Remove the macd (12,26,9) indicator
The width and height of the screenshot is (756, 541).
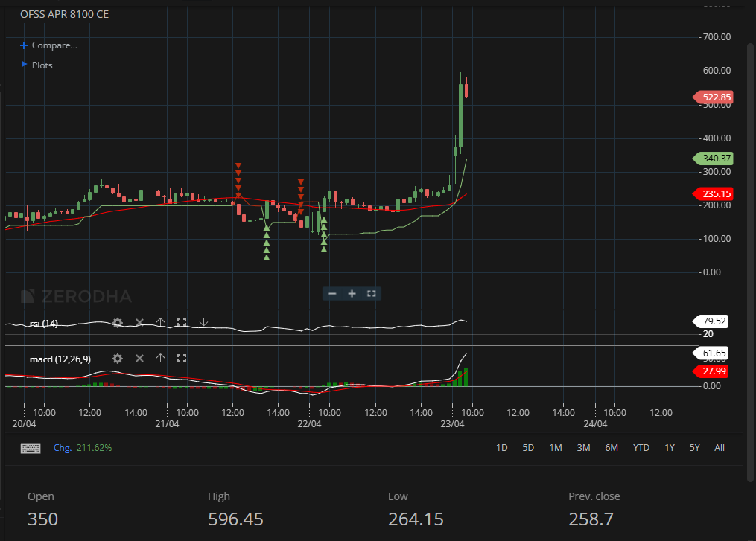click(x=139, y=359)
